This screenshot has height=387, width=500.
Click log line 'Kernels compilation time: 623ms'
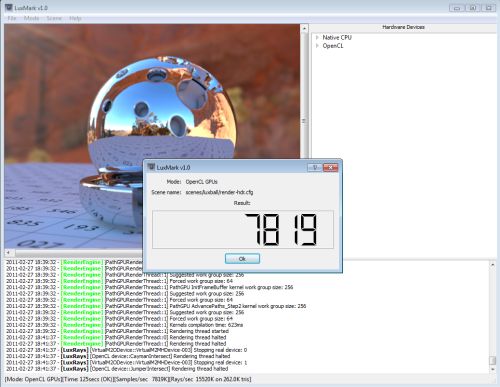coord(124,325)
